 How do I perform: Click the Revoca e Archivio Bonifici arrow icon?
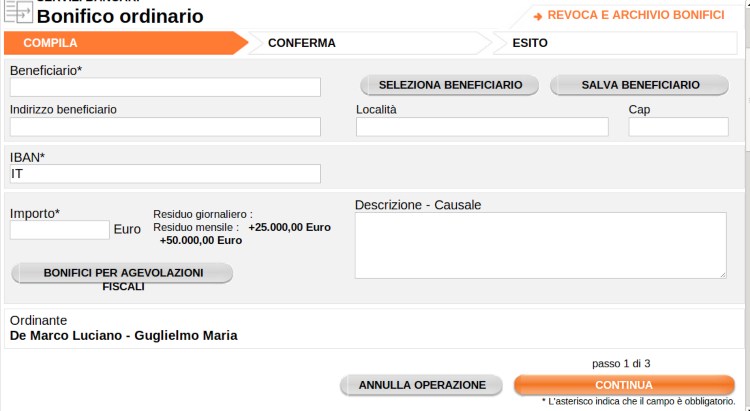pyautogui.click(x=538, y=17)
